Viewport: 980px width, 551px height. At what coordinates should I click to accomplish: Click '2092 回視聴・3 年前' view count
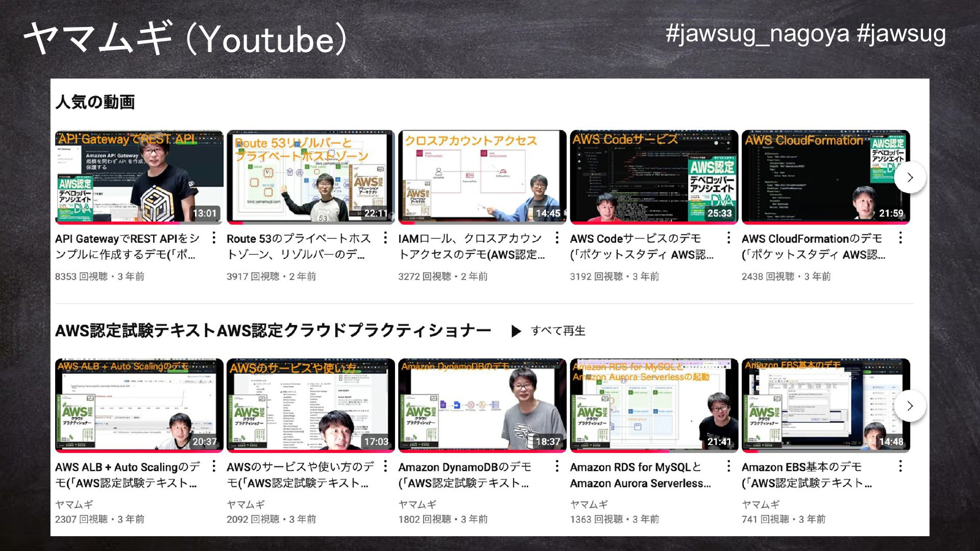[x=271, y=519]
